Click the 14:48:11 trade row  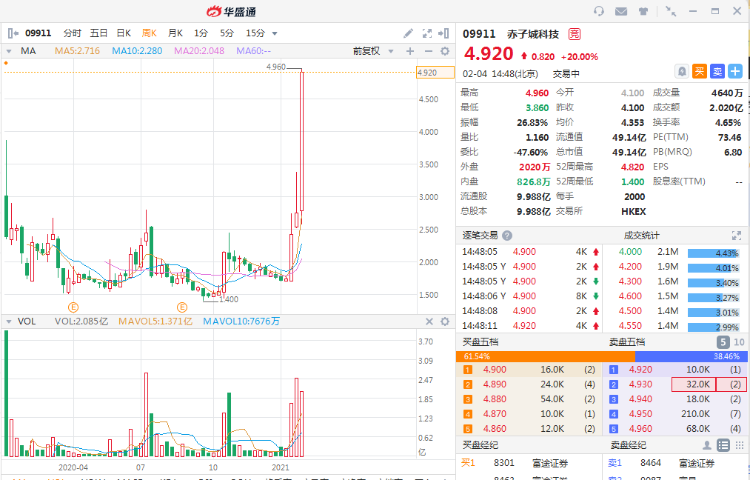(x=529, y=326)
